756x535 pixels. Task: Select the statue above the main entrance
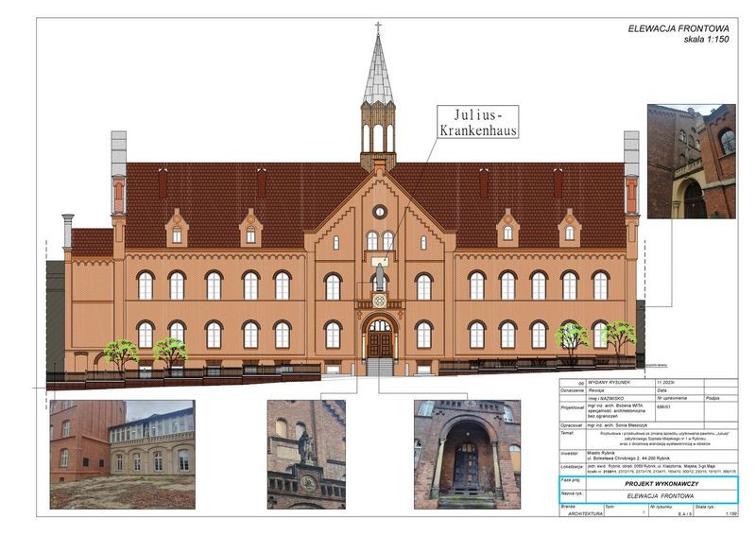(379, 276)
